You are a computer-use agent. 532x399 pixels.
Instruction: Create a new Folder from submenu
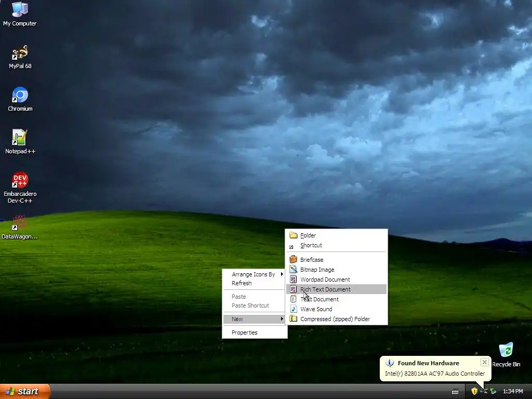coord(336,235)
